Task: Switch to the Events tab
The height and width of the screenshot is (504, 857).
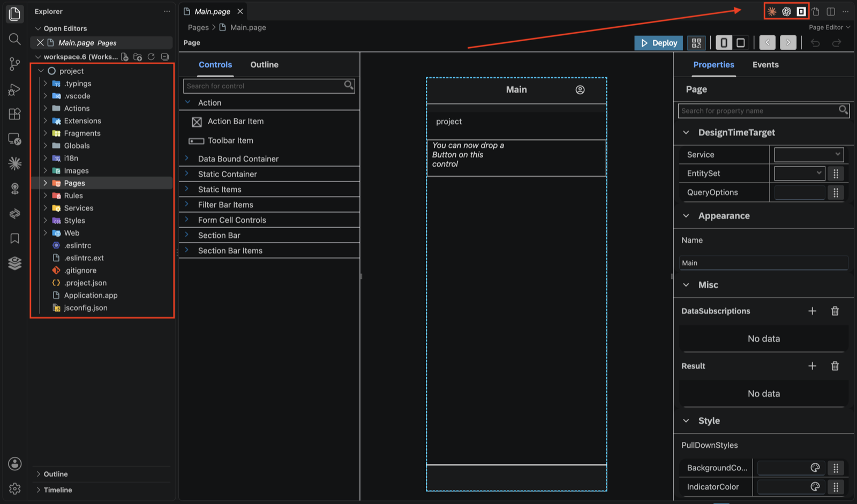Action: point(765,64)
